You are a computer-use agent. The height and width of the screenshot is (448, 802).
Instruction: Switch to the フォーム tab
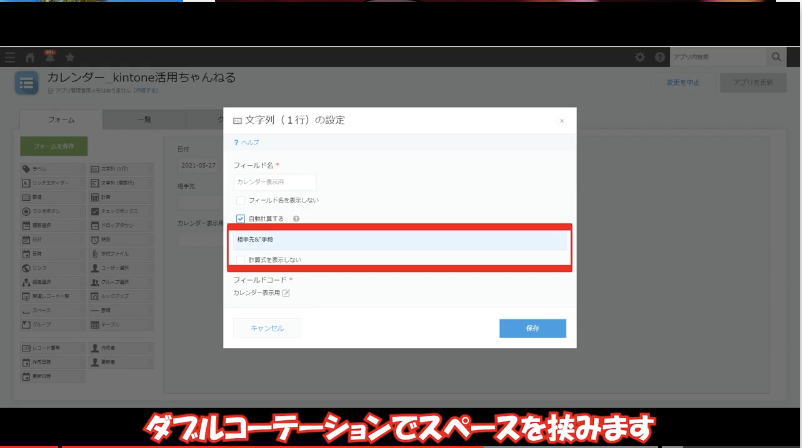61,119
